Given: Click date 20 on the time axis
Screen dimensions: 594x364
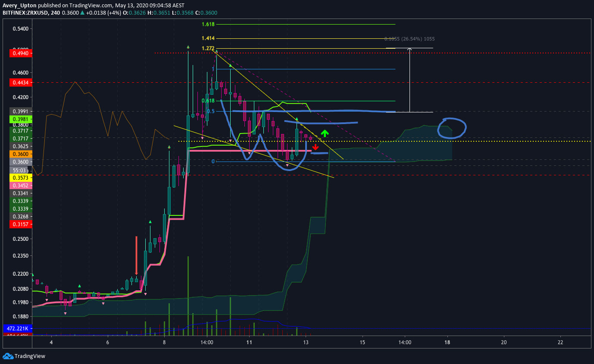Looking at the screenshot, I should click(x=503, y=342).
